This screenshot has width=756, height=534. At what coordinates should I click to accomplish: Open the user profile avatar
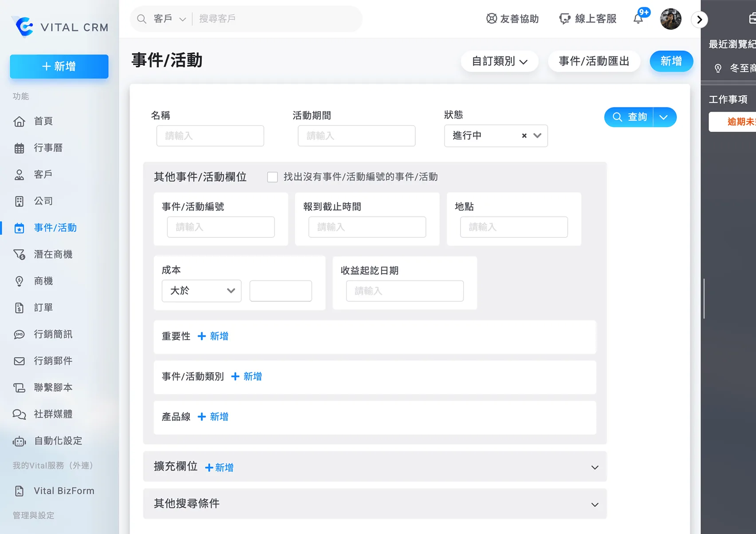pyautogui.click(x=670, y=19)
